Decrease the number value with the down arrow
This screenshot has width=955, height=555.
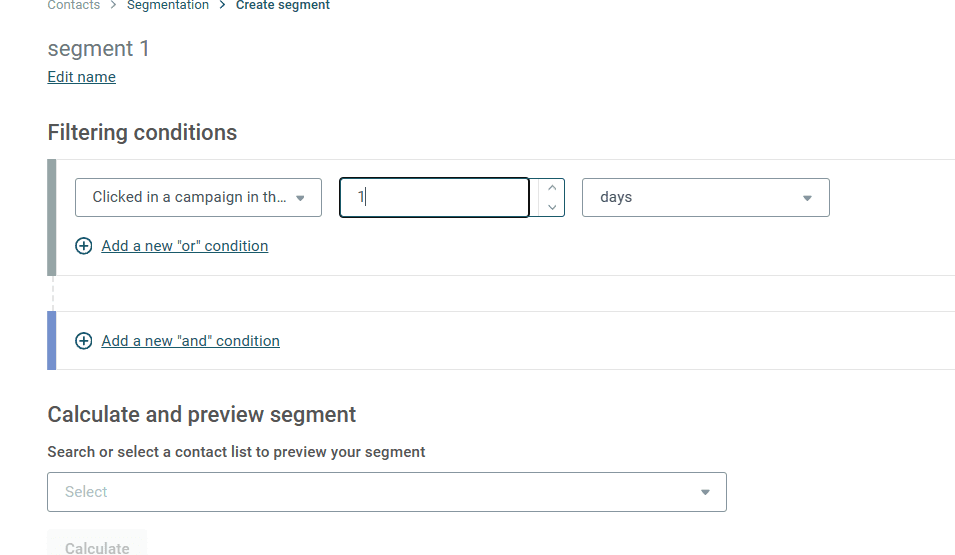pyautogui.click(x=552, y=207)
